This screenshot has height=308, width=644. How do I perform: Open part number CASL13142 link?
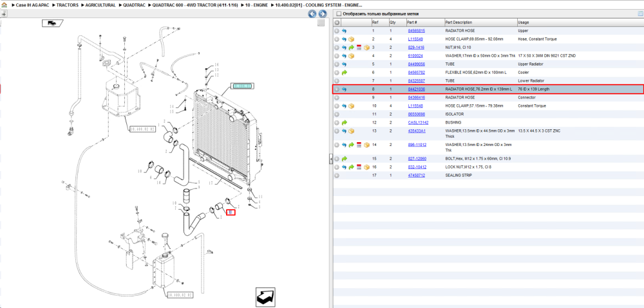418,123
